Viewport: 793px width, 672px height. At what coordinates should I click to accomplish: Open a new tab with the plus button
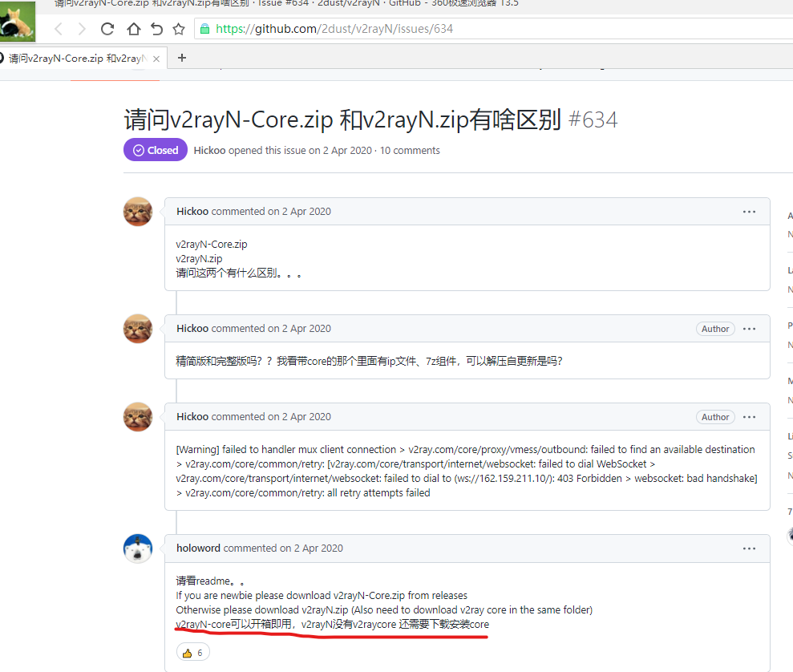coord(182,58)
